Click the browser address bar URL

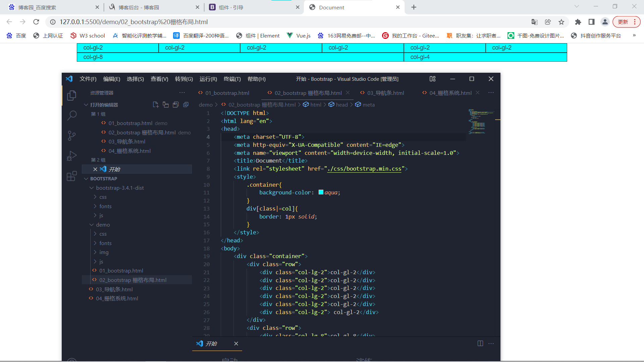tap(133, 22)
